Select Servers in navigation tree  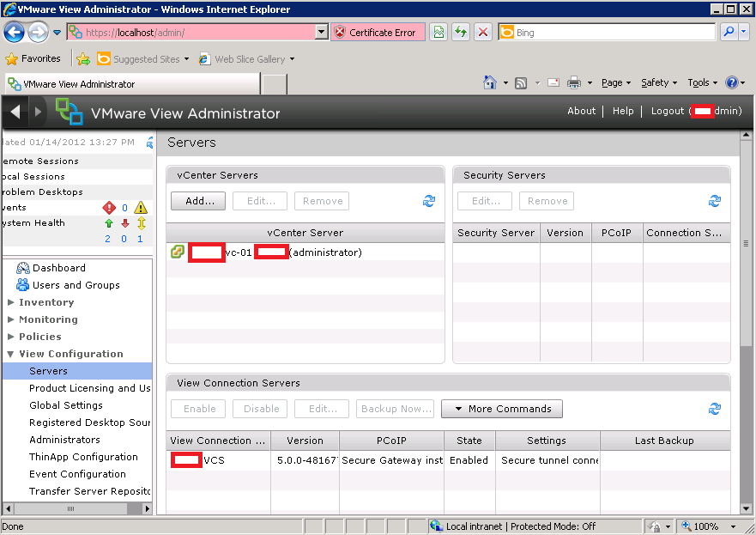coord(77,371)
